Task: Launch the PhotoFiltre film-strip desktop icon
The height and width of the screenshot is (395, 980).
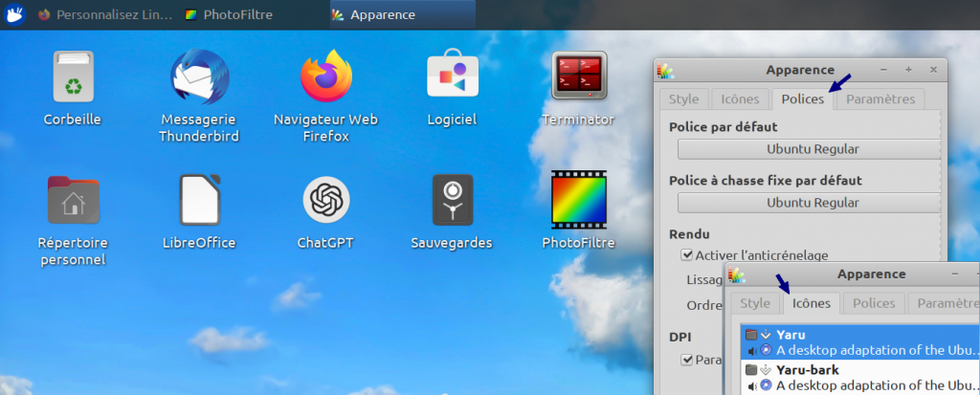Action: pos(578,201)
